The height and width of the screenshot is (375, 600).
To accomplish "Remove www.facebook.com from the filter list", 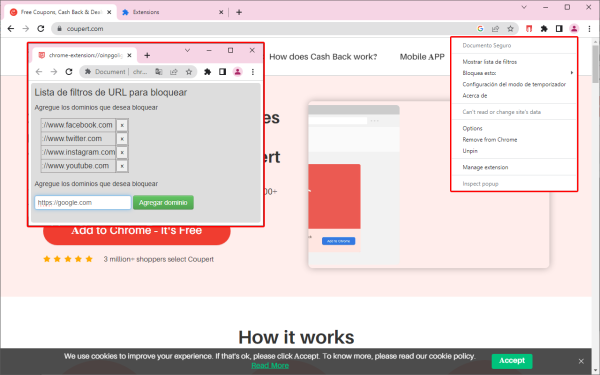I will [x=122, y=125].
